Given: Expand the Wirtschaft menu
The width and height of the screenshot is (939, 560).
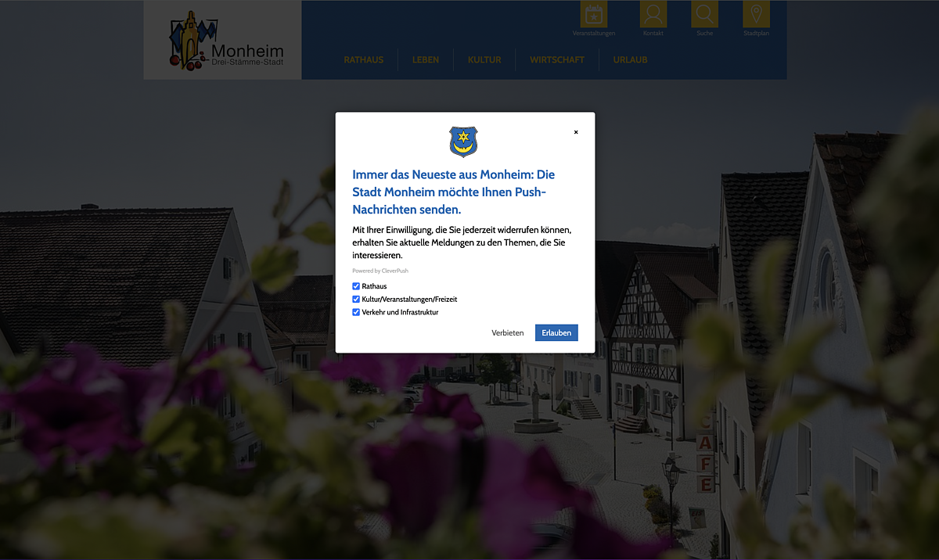Looking at the screenshot, I should (557, 60).
